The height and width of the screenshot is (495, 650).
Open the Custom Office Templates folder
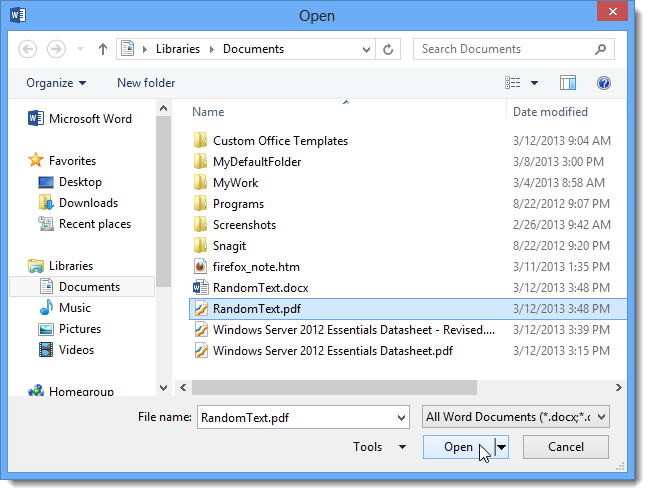pyautogui.click(x=280, y=141)
